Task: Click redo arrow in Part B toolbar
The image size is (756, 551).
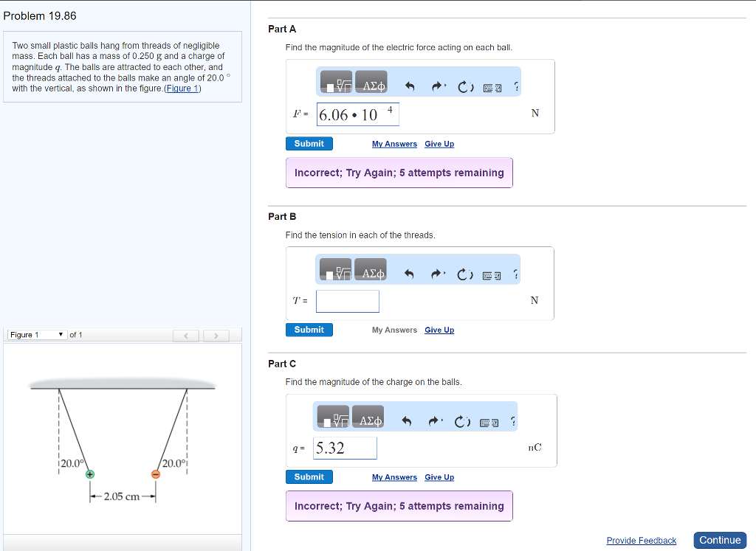Action: [438, 274]
